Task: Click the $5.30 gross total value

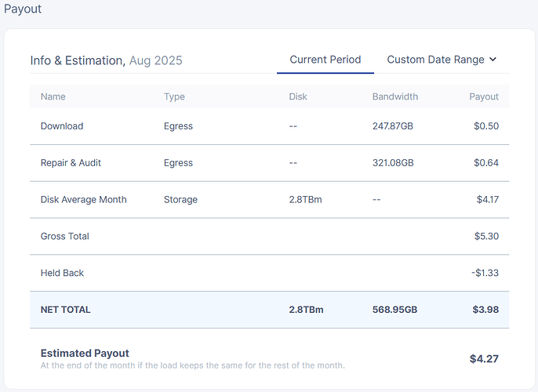Action: (486, 236)
